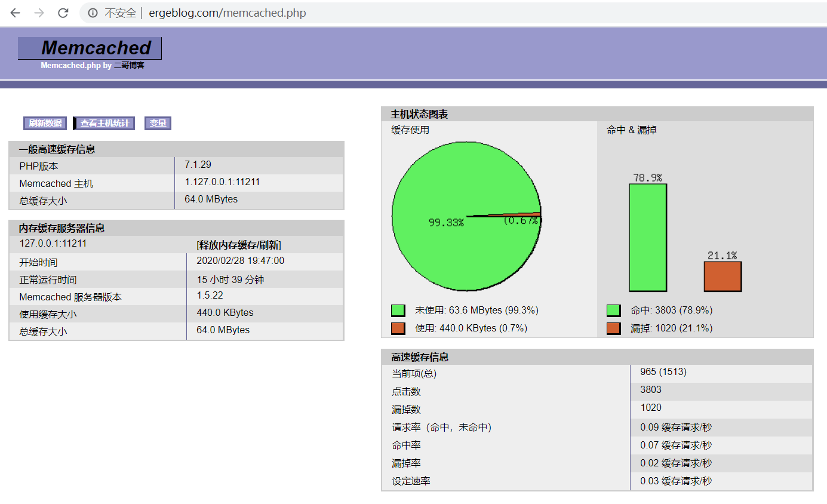Select hit rate 0.07 缓存请求/秒
This screenshot has height=504, width=827.
676,445
